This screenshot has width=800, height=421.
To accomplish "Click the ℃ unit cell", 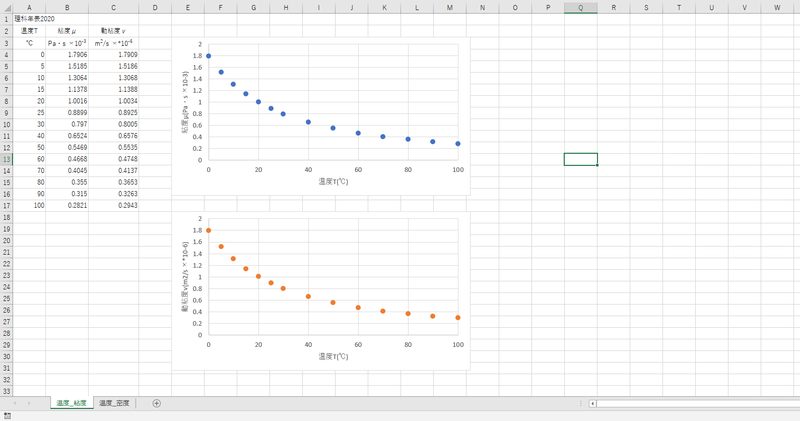I will click(29, 43).
